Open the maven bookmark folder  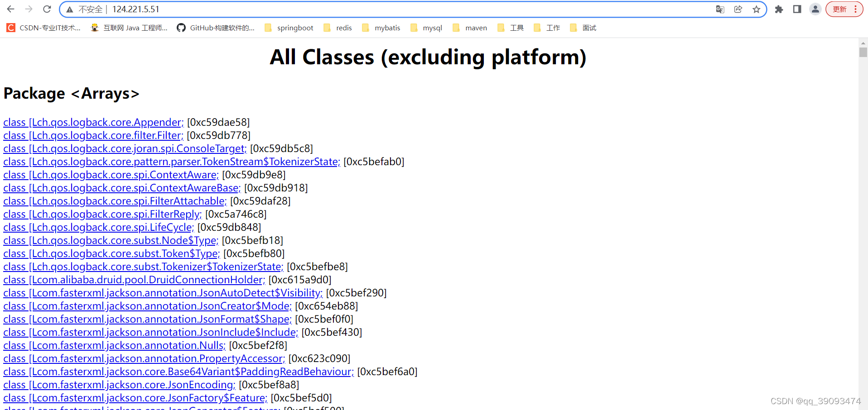(470, 28)
